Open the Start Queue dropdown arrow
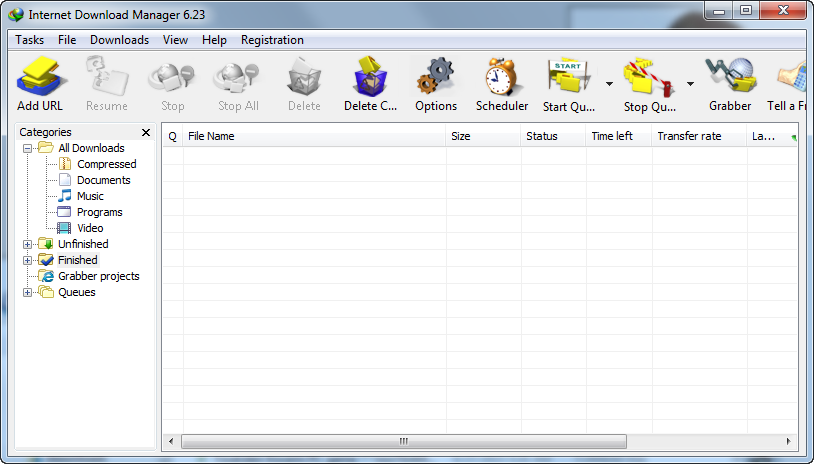 609,84
